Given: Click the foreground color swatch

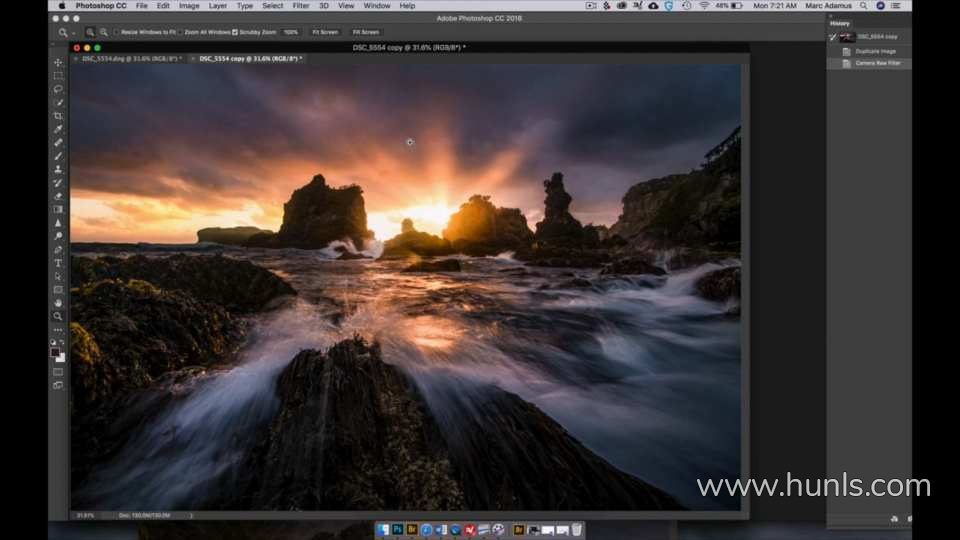Looking at the screenshot, I should [x=56, y=351].
